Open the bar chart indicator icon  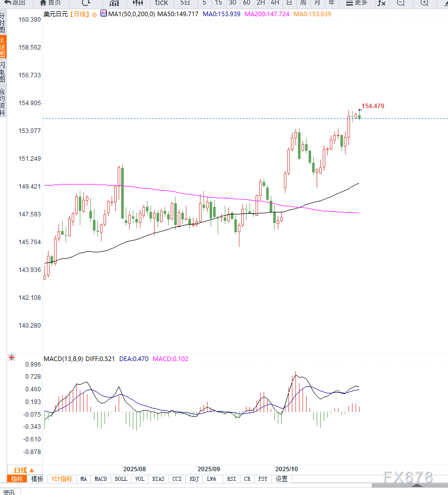point(114,3)
